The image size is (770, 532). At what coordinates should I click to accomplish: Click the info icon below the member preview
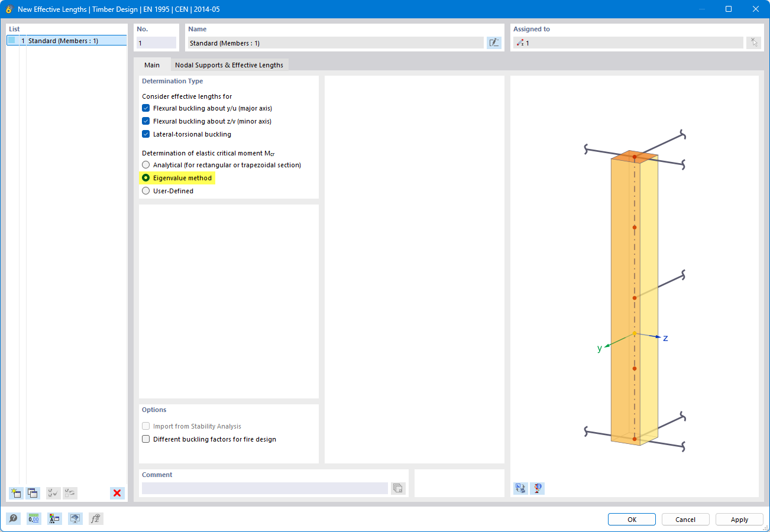coord(537,488)
